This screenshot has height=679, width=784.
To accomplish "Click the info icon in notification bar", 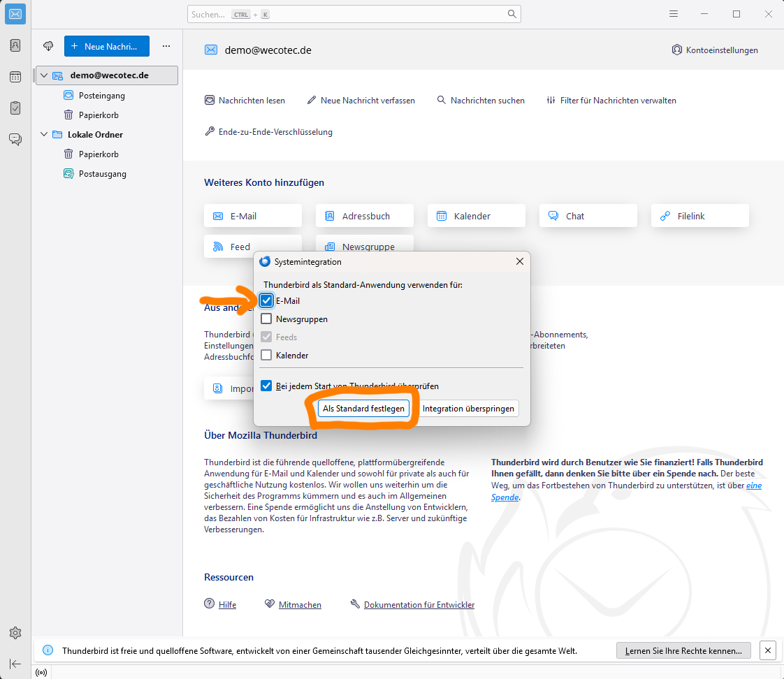I will [48, 650].
